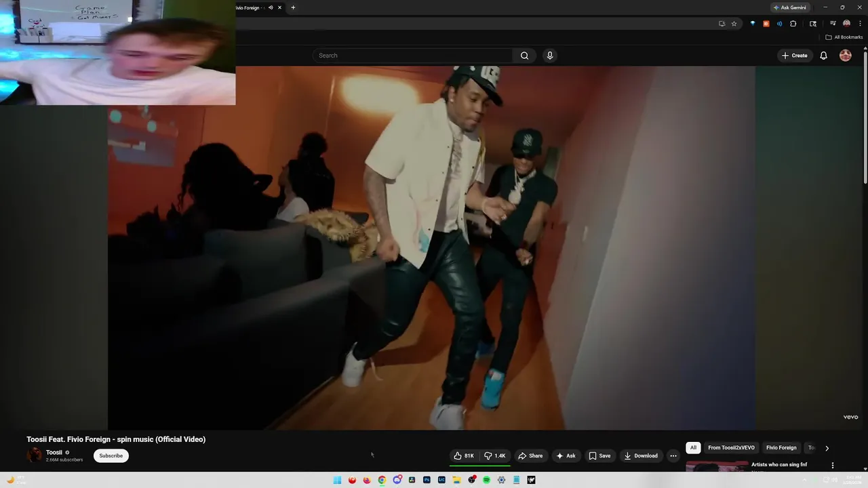Open the Windows Start menu

(337, 480)
